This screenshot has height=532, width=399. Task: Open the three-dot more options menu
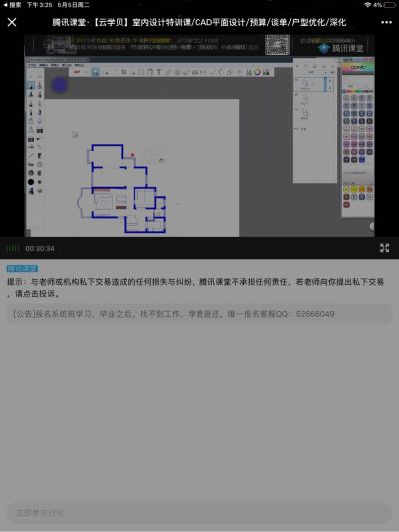tap(386, 22)
